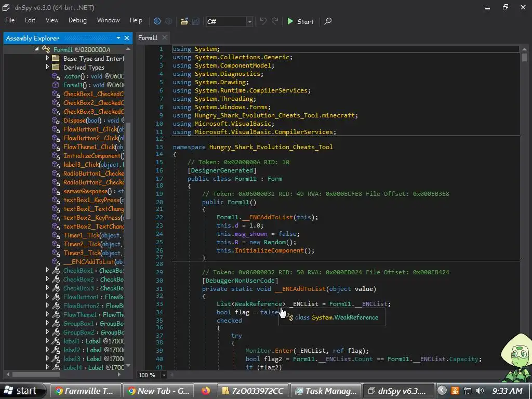Click the Form11() constructor method icon

pyautogui.click(x=56, y=85)
